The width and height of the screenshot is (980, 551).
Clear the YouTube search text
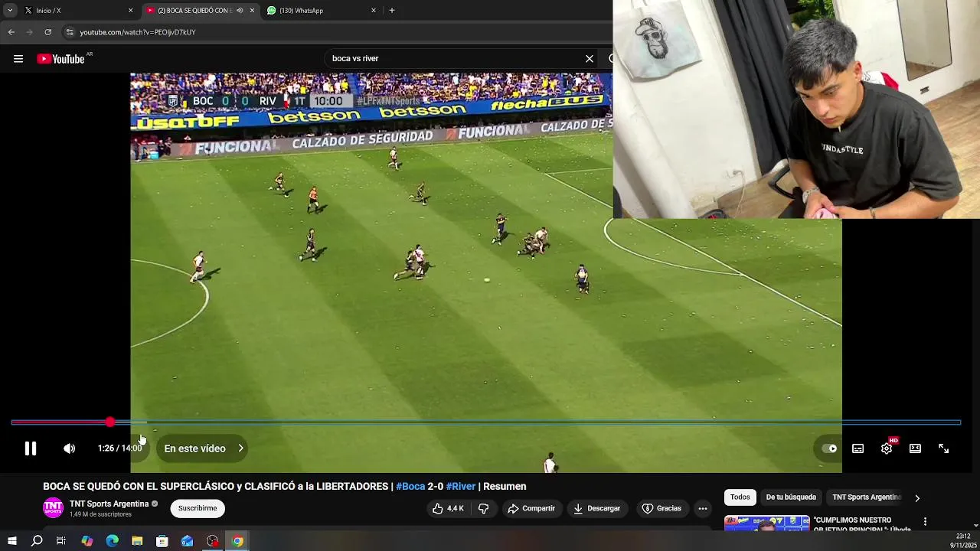tap(590, 58)
